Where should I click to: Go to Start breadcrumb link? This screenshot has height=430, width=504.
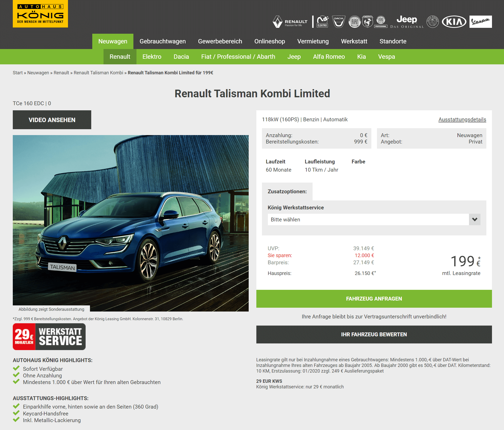pyautogui.click(x=18, y=73)
